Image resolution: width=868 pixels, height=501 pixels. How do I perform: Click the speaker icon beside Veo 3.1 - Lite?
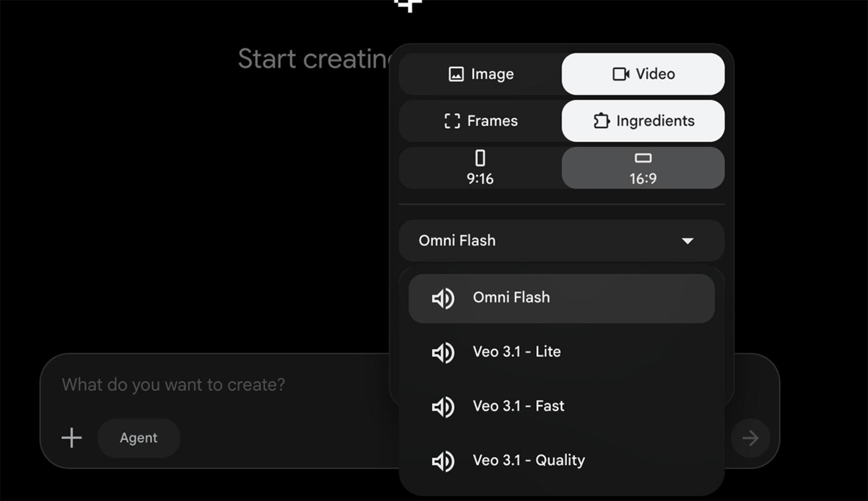click(443, 352)
